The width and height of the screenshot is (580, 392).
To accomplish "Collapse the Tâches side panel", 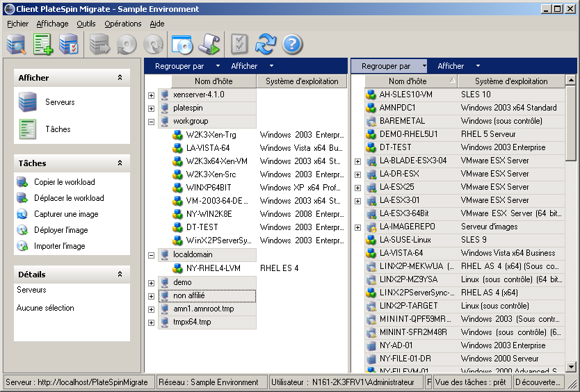I will click(120, 163).
